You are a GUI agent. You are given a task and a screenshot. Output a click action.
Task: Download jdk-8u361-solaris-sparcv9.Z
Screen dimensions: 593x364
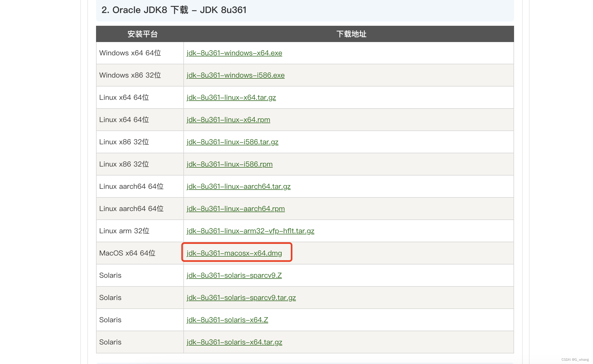pyautogui.click(x=234, y=275)
